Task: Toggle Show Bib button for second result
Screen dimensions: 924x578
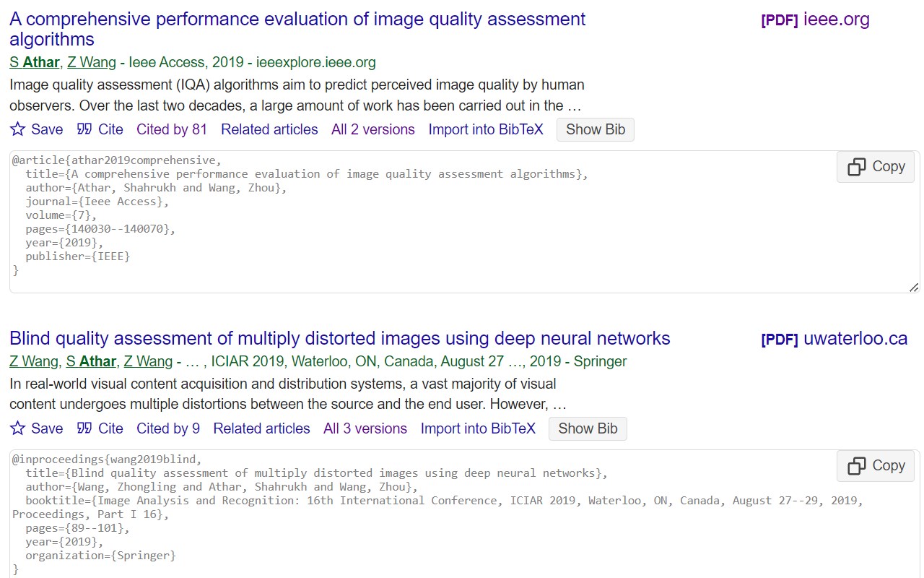Action: 588,428
